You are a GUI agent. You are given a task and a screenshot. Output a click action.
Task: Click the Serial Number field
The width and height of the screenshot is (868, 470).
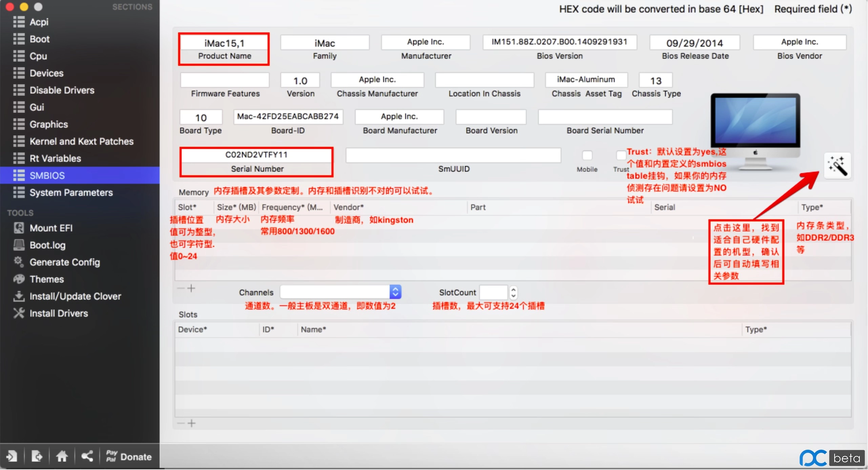(256, 155)
